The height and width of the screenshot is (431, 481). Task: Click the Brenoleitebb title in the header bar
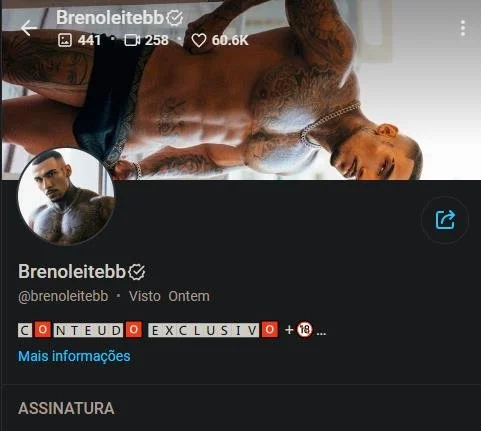pyautogui.click(x=110, y=17)
